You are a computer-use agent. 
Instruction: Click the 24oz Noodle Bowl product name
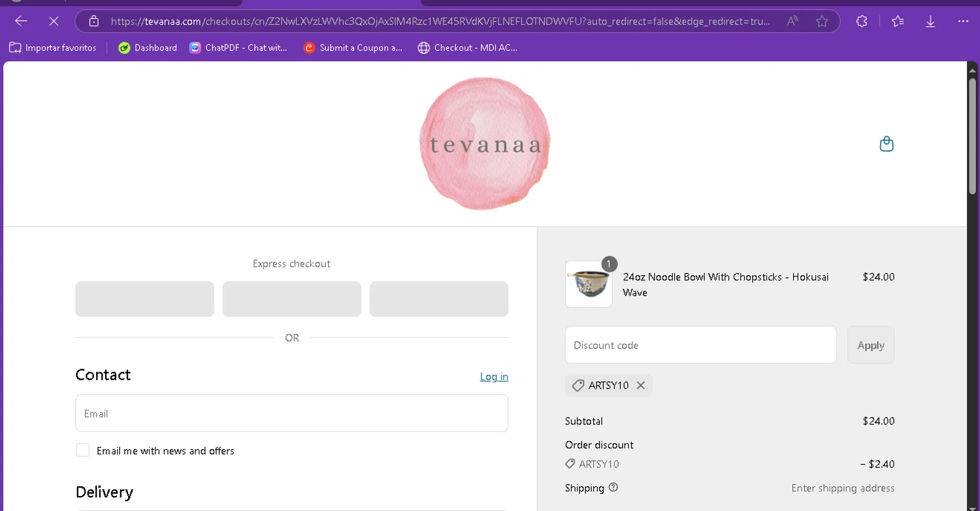click(x=725, y=285)
